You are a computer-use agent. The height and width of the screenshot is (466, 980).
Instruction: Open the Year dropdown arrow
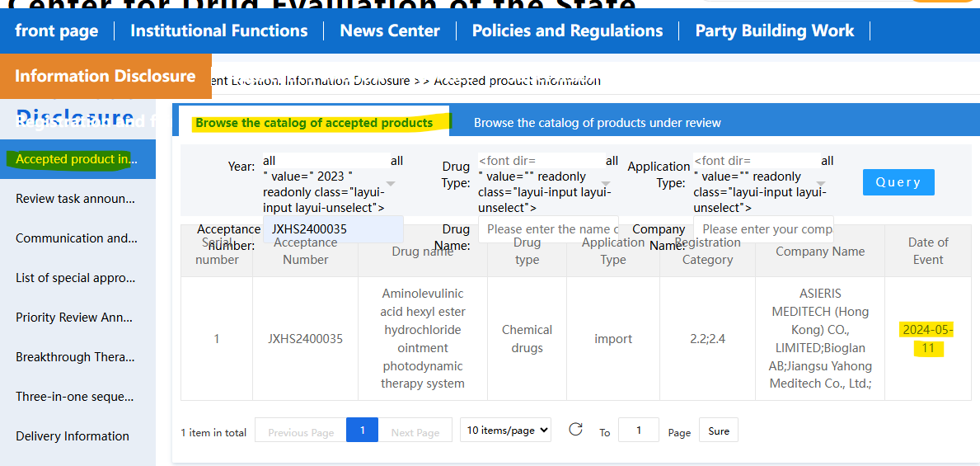click(x=391, y=184)
